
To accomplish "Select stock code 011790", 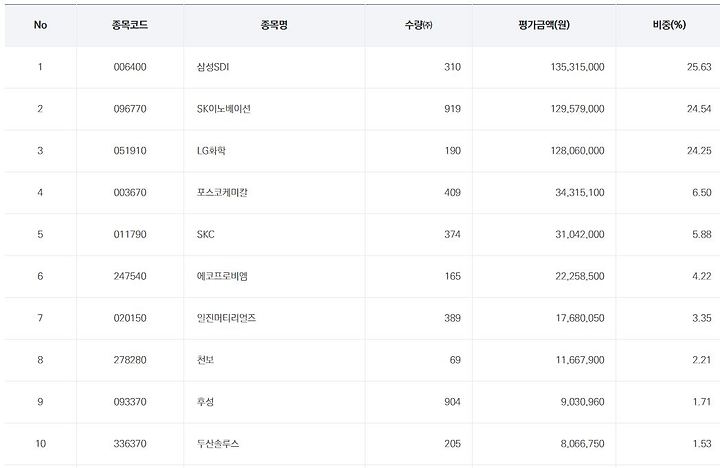I will click(130, 234).
